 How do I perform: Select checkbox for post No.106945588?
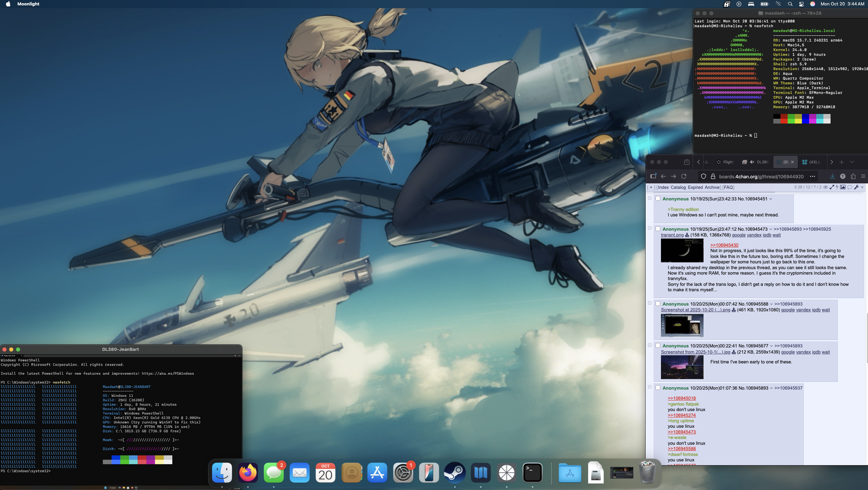658,304
